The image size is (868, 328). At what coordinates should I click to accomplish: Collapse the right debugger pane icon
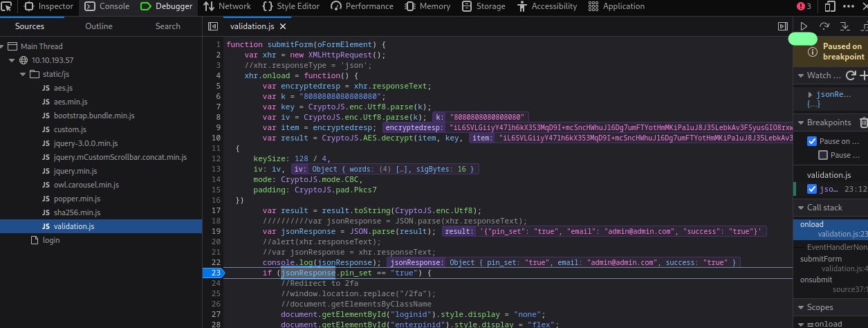tap(782, 26)
